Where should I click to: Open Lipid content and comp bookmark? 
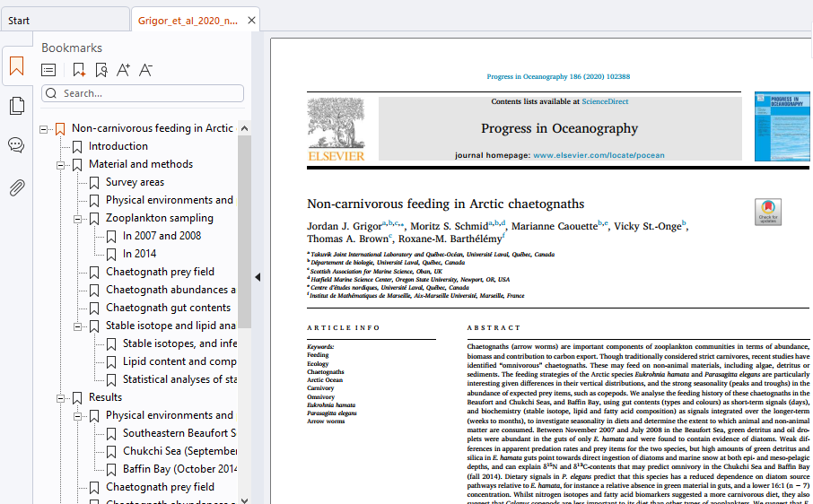(179, 361)
